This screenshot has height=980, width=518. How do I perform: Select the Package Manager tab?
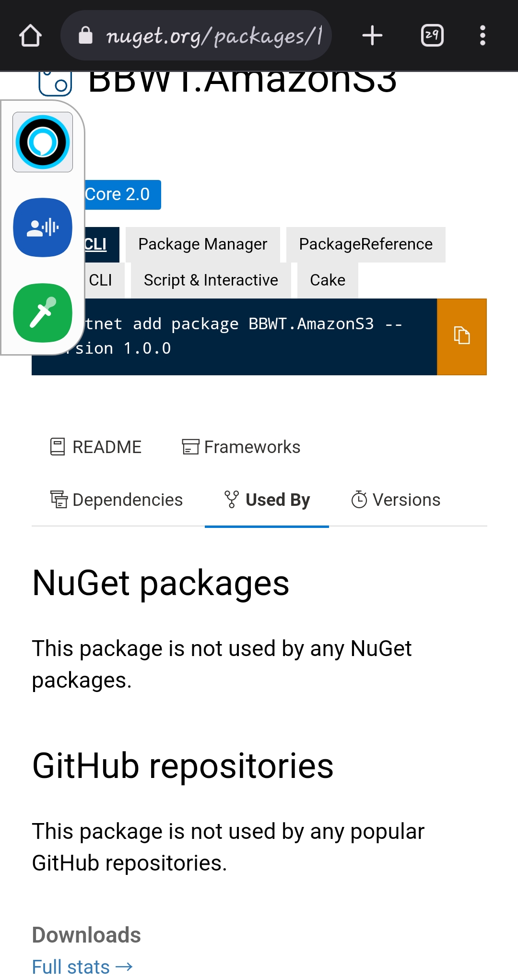[202, 244]
